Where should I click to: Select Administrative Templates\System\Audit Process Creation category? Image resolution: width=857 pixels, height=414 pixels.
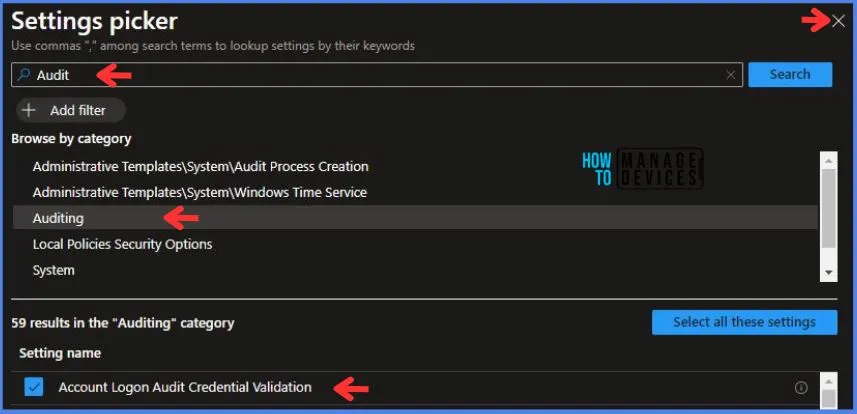(x=201, y=166)
